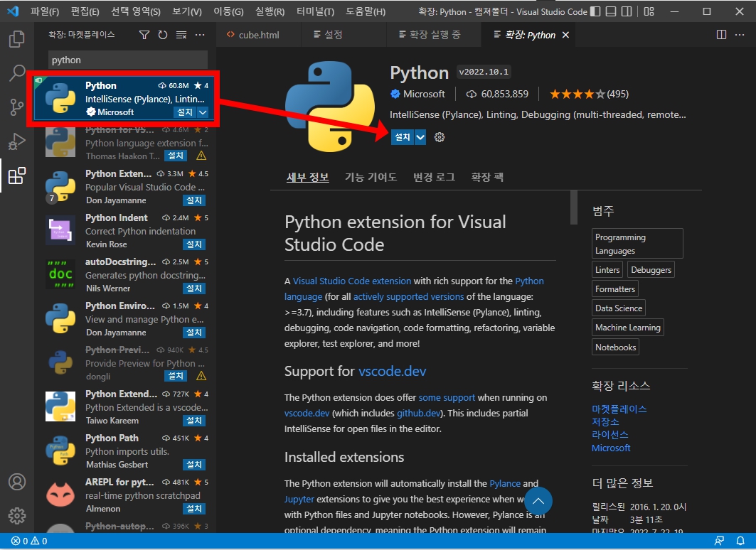This screenshot has height=550, width=756.
Task: Select the 기능 기여도 tab
Action: click(371, 177)
